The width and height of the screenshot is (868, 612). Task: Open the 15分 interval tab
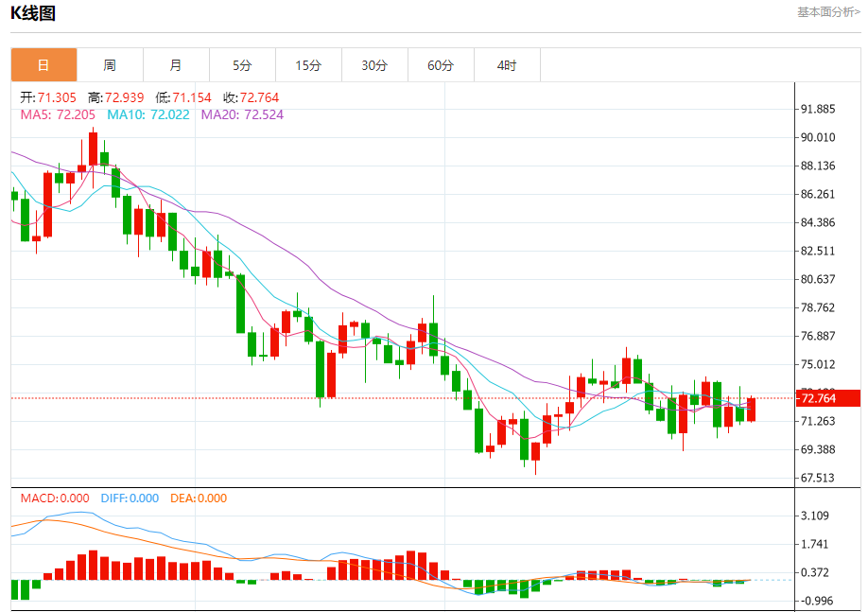[x=308, y=65]
